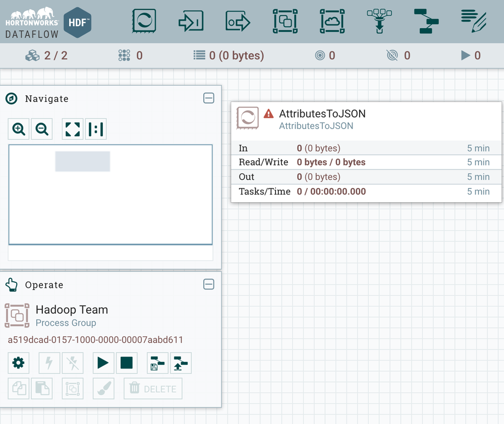The image size is (504, 424).
Task: Collapse the Navigate panel
Action: coord(208,98)
